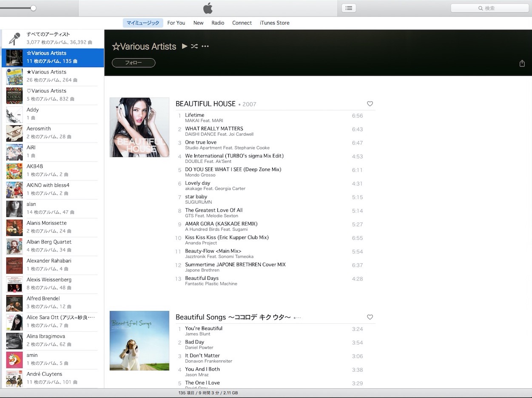Select ♡Various Artists with 5 albums
Image resolution: width=532 pixels, height=398 pixels.
[53, 95]
